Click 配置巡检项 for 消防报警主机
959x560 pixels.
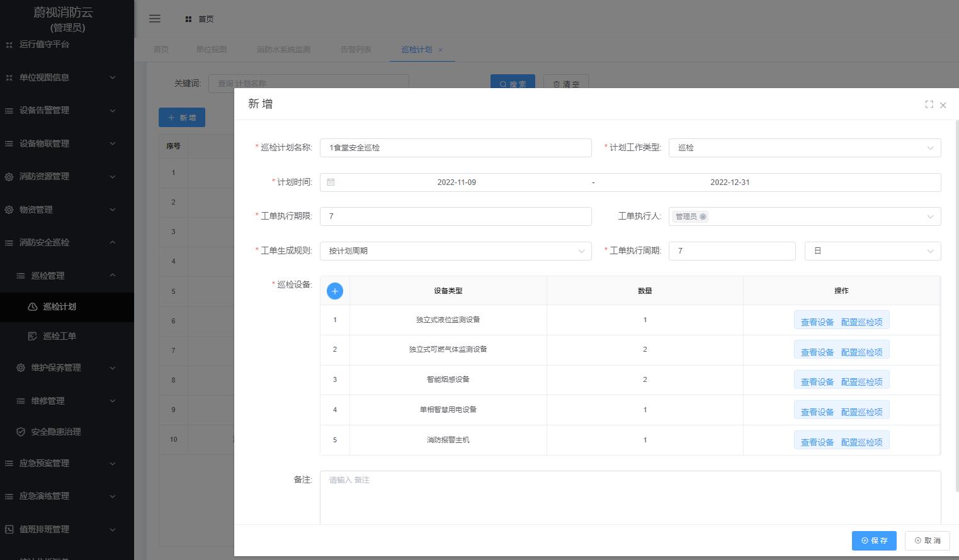(x=861, y=442)
